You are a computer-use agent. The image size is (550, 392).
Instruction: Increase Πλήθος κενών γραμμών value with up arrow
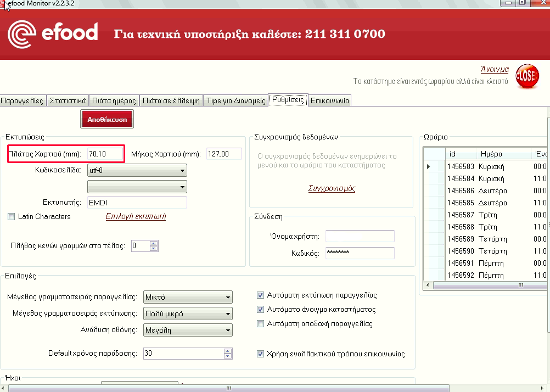click(154, 243)
